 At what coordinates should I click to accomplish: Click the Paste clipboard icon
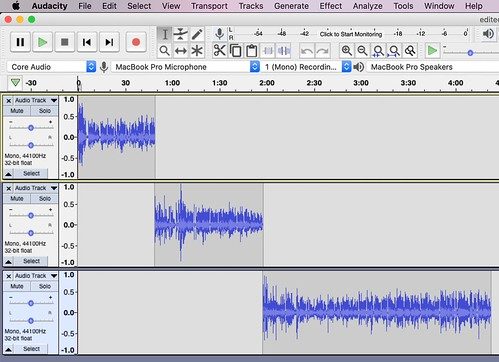coord(252,51)
